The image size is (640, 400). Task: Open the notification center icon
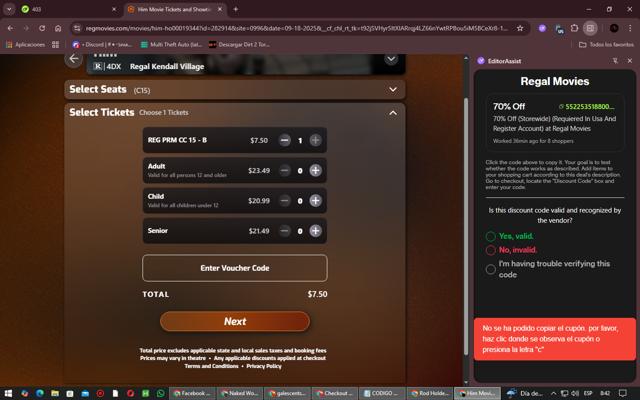pyautogui.click(x=622, y=393)
